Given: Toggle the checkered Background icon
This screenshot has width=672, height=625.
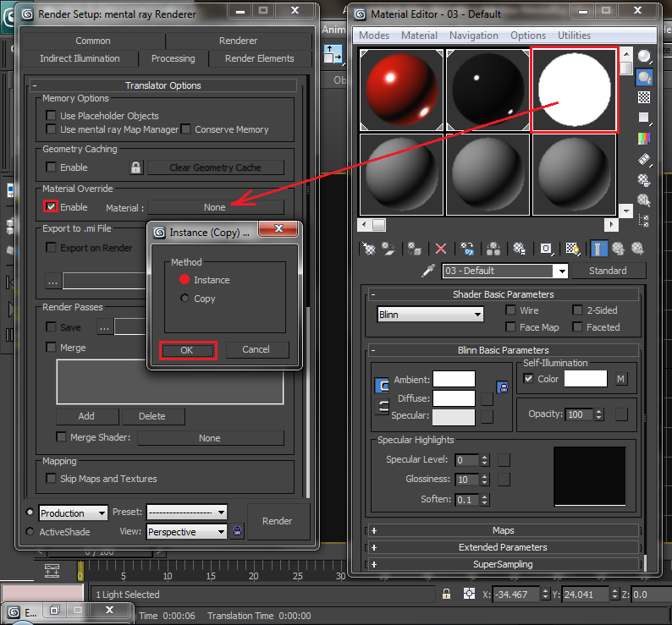Looking at the screenshot, I should point(644,97).
